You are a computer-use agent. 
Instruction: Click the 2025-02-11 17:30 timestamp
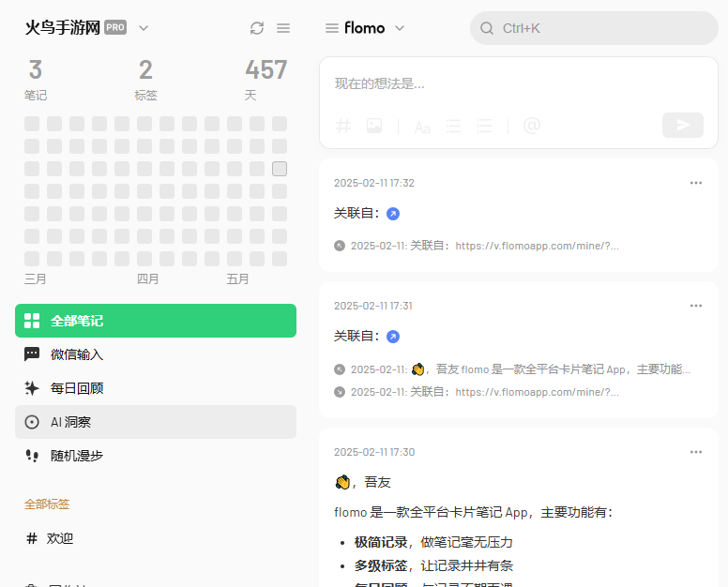[374, 452]
